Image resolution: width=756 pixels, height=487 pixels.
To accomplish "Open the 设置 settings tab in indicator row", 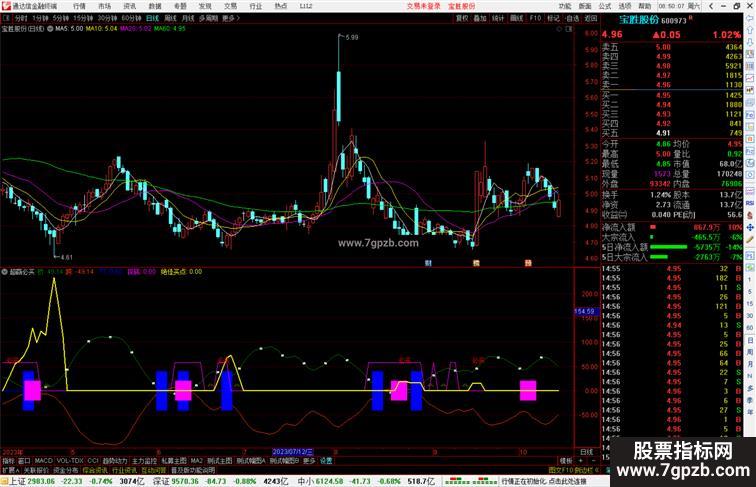I will click(x=326, y=461).
